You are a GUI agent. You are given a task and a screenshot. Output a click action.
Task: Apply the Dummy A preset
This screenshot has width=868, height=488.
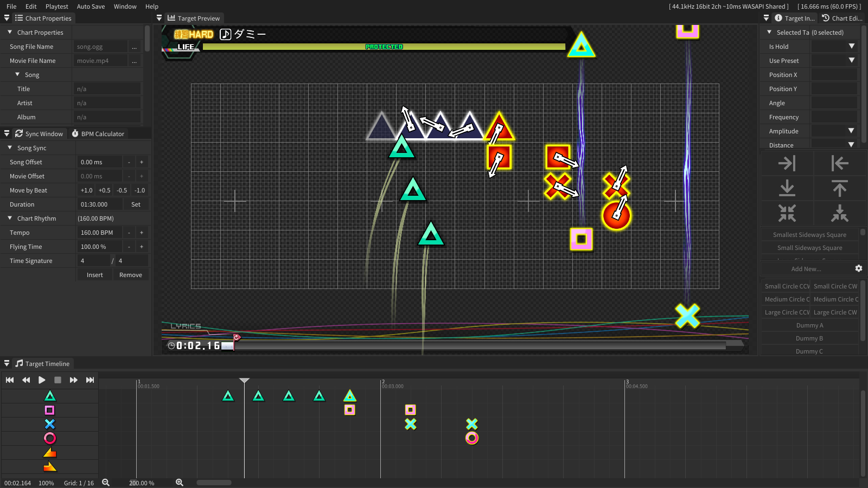810,325
